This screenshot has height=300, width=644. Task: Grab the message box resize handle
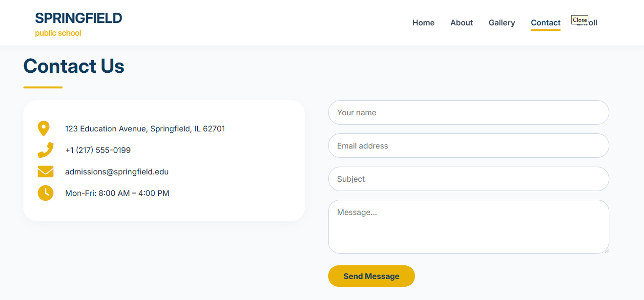pos(606,250)
